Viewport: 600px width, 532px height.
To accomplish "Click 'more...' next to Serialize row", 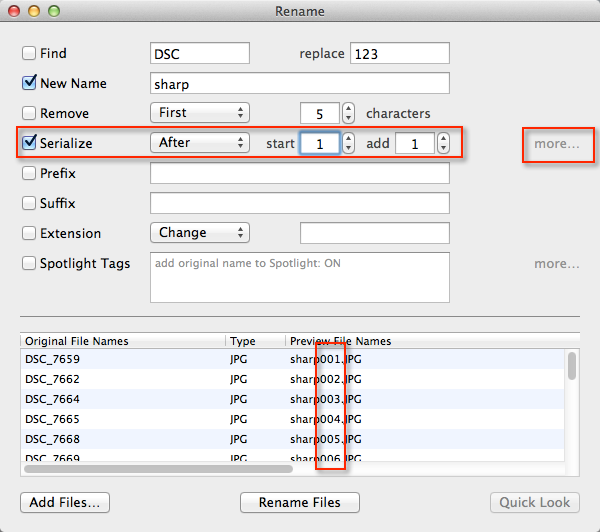I will (556, 143).
